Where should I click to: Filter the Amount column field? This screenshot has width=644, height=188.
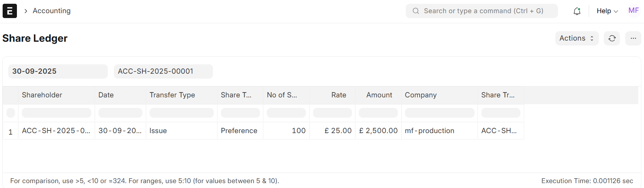point(378,113)
